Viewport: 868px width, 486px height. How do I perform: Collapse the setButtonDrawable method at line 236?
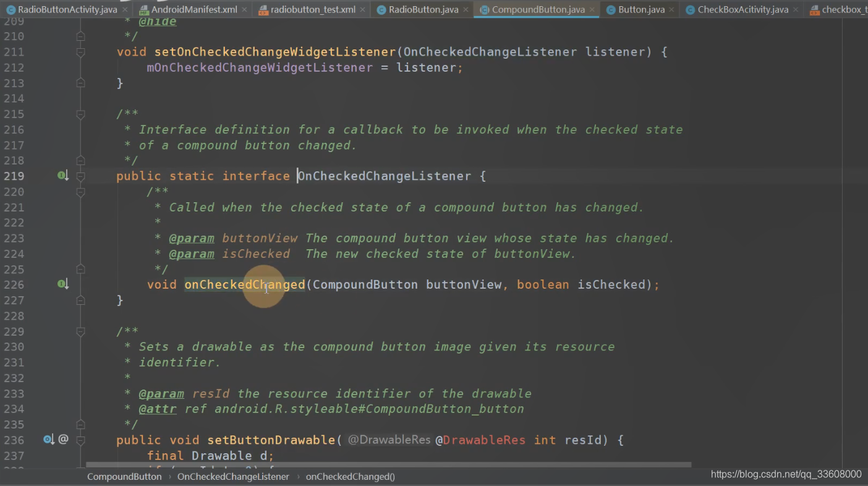pyautogui.click(x=80, y=440)
